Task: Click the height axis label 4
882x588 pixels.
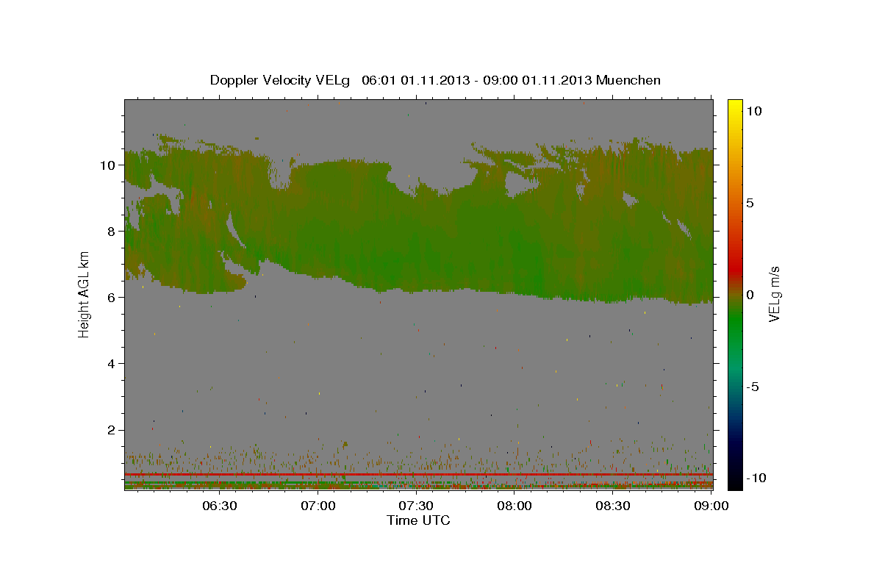Action: coord(110,364)
